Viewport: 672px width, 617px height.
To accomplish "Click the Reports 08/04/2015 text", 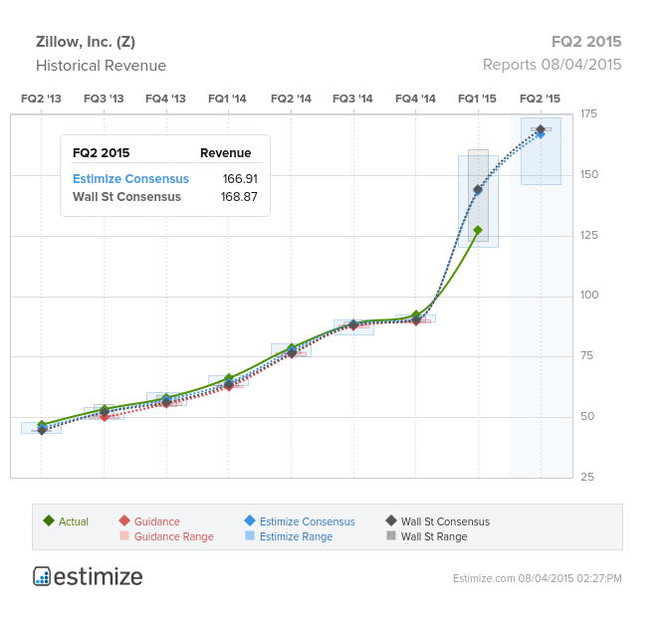I will tap(552, 65).
